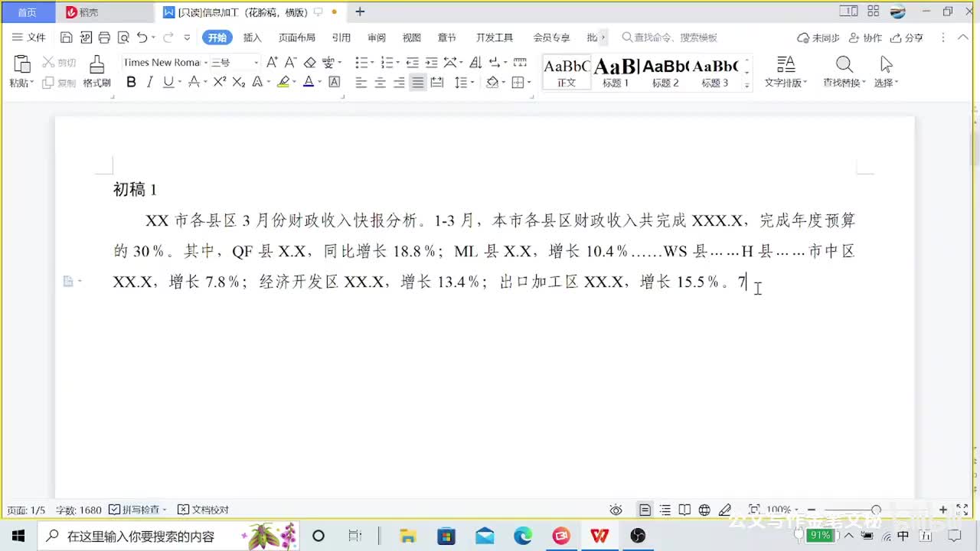980x551 pixels.
Task: Expand the styles gallery arrow
Action: click(747, 86)
